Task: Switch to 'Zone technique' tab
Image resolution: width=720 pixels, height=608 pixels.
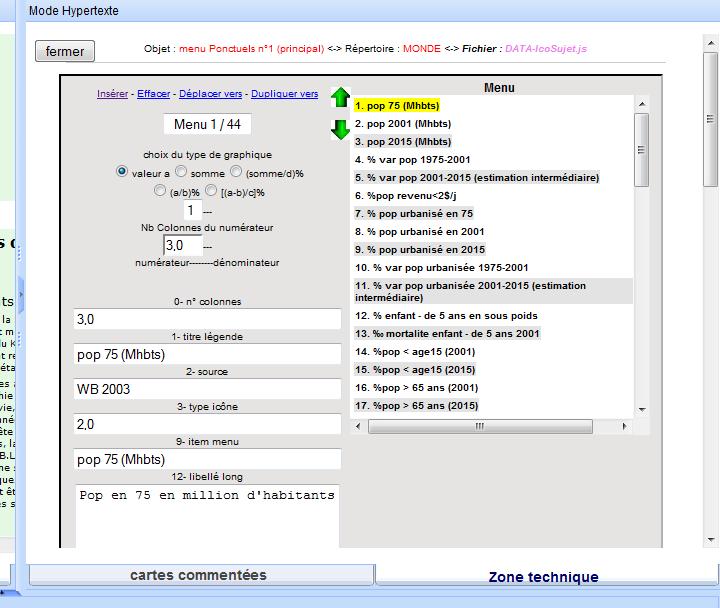Action: coord(545,576)
